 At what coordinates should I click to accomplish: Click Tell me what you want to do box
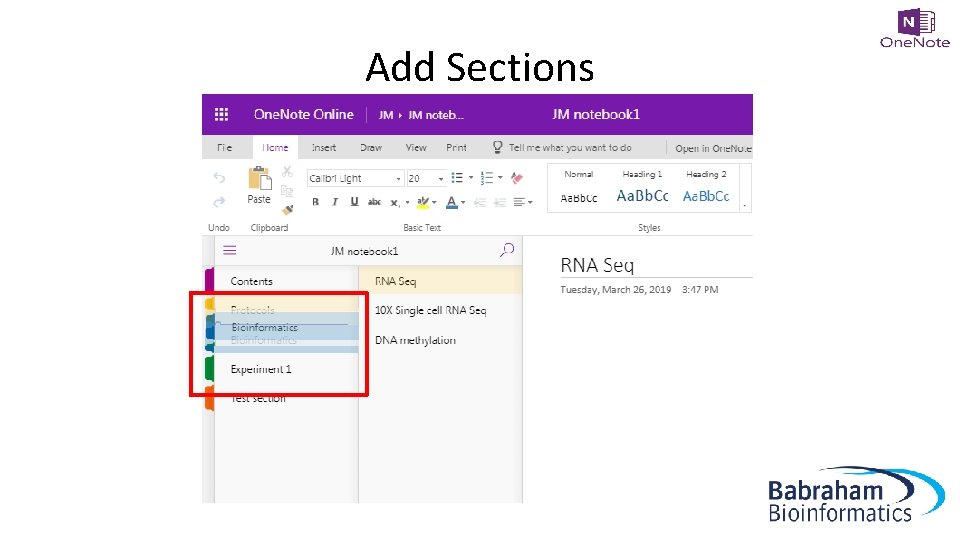click(570, 148)
